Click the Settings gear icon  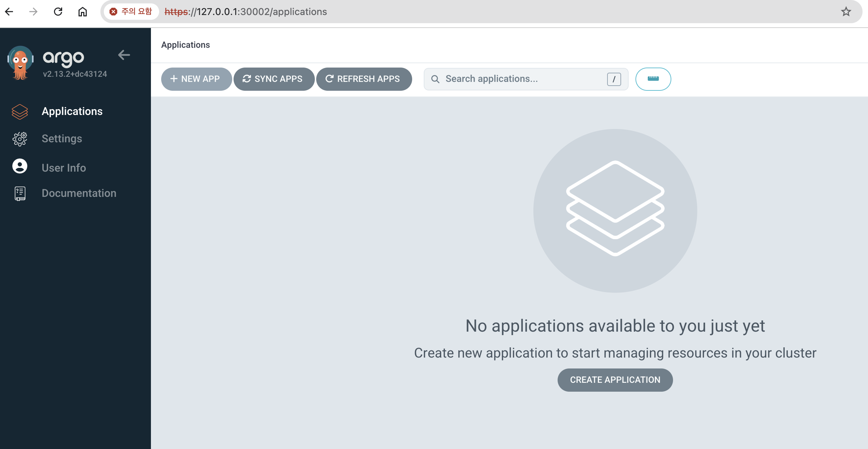(x=20, y=139)
